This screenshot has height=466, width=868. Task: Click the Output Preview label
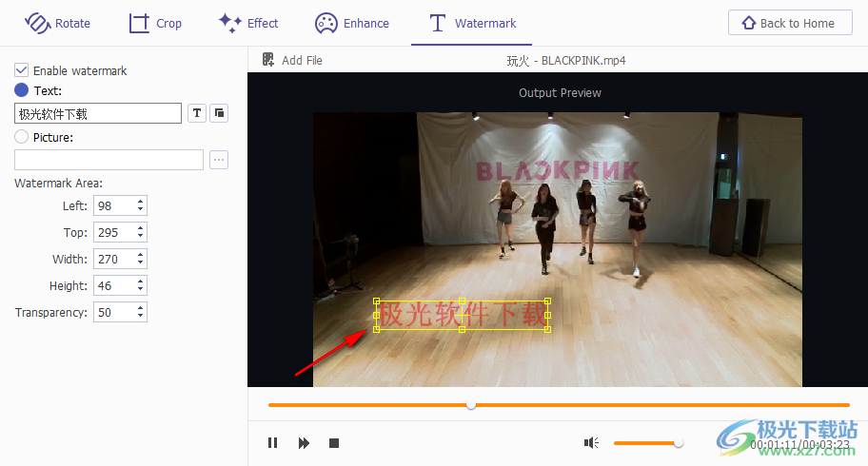click(x=560, y=93)
